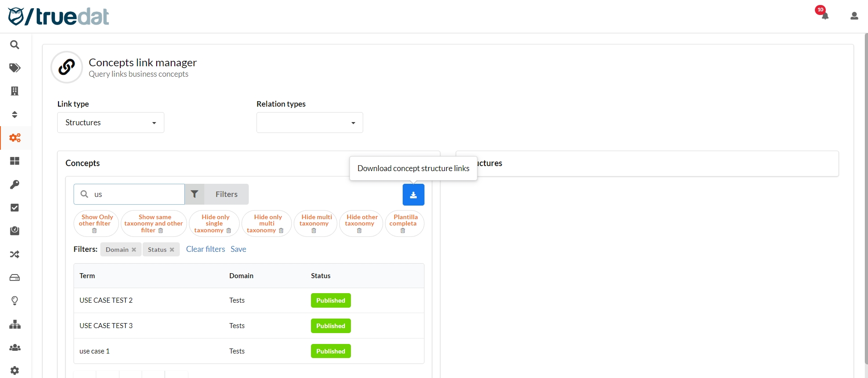Click the lightbulb icon in sidebar

(15, 300)
